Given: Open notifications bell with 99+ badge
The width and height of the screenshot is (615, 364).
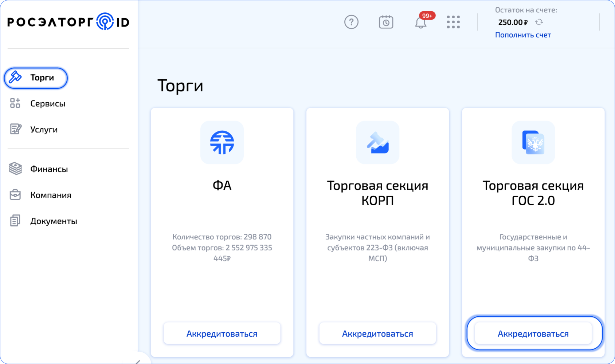Looking at the screenshot, I should 421,22.
